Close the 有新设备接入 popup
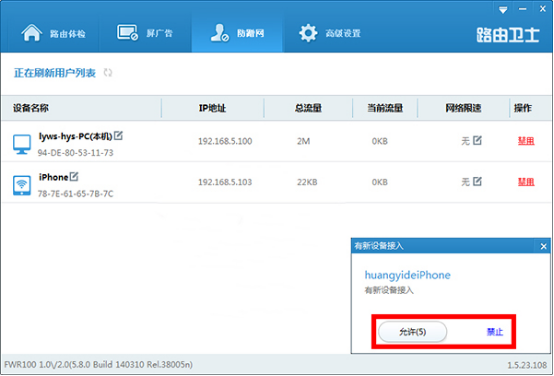The width and height of the screenshot is (554, 376). 543,246
